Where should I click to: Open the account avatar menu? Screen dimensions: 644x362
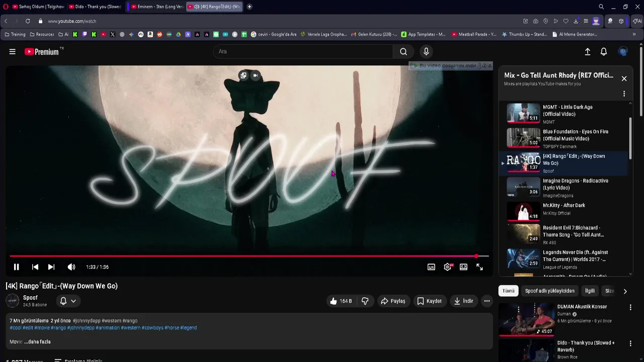click(x=623, y=51)
